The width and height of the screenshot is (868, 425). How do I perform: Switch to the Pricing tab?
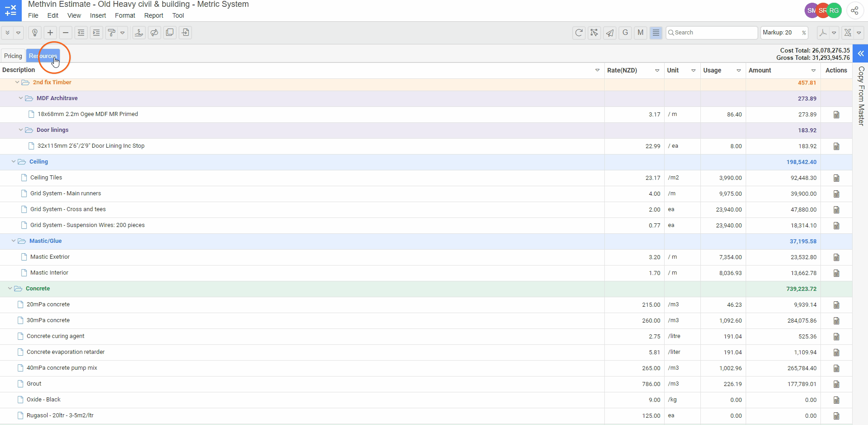point(13,56)
